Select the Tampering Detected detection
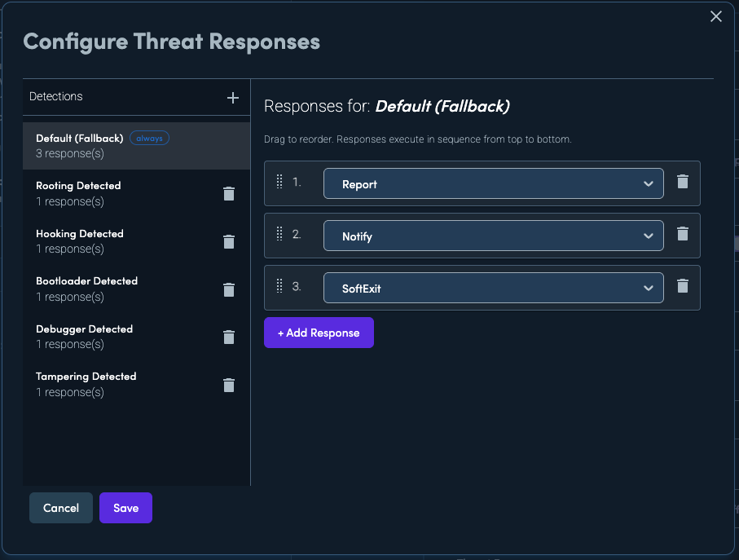This screenshot has width=739, height=560. pyautogui.click(x=136, y=385)
